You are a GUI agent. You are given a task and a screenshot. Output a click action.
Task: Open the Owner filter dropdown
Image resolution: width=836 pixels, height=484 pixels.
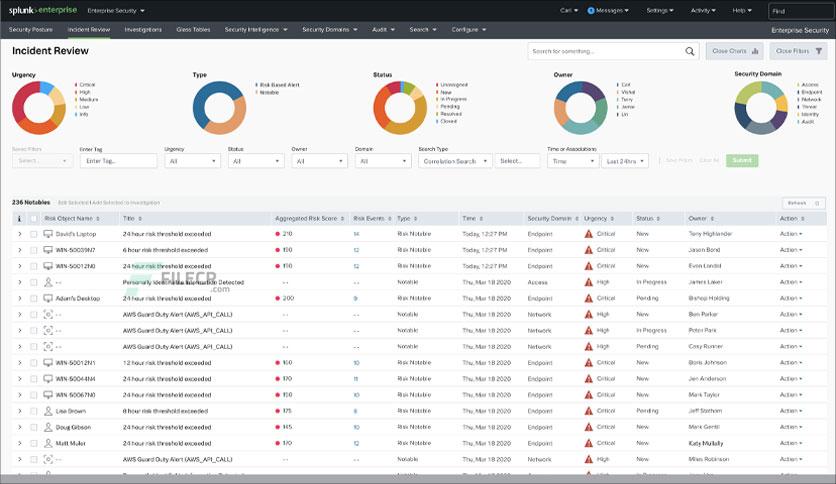(x=319, y=161)
